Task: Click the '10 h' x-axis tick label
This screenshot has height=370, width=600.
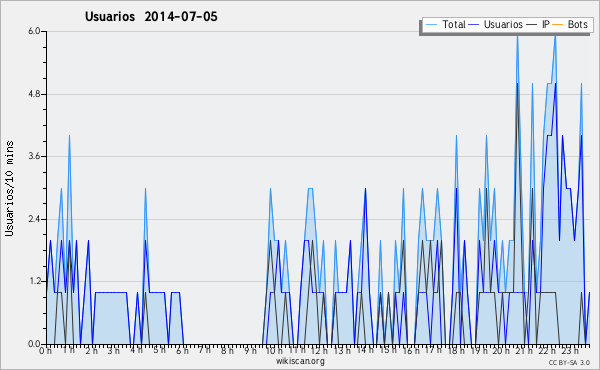Action: [274, 350]
